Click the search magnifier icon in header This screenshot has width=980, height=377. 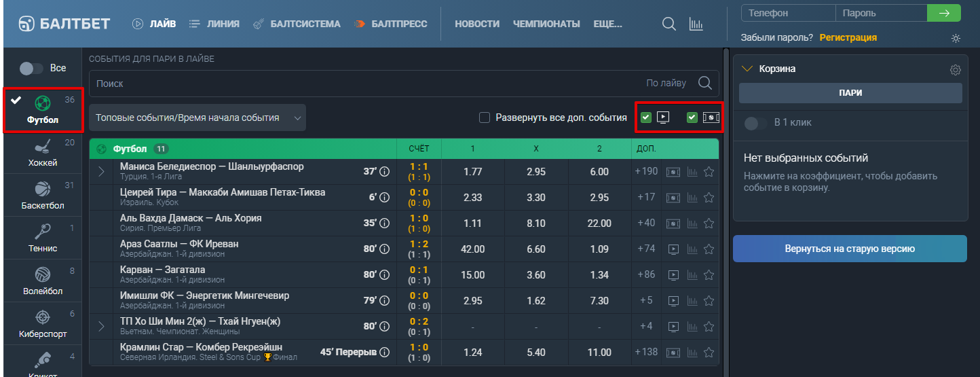[668, 24]
